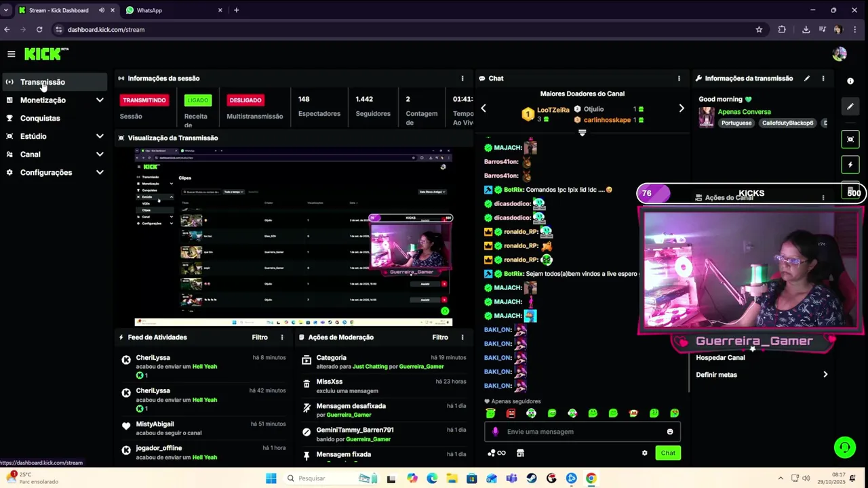Screen dimensions: 868x488
Task: Open Informações da sessão options menu
Action: (x=462, y=79)
